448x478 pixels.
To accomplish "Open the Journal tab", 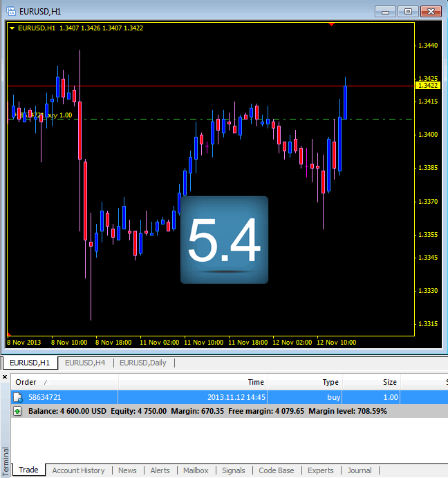I will (x=360, y=470).
